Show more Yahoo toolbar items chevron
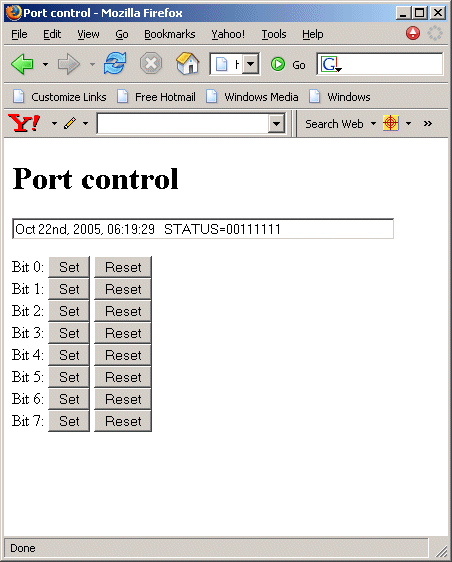The height and width of the screenshot is (562, 452). tap(427, 123)
